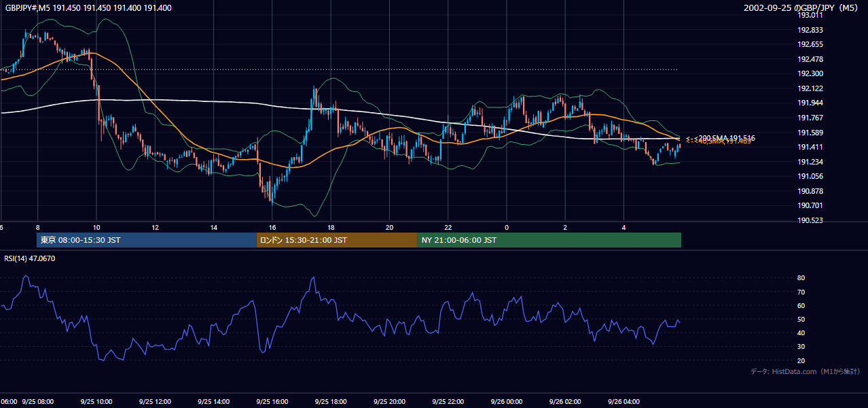Click hour label 18 under the price chart
Viewport: 868px width, 408px height.
(331, 228)
